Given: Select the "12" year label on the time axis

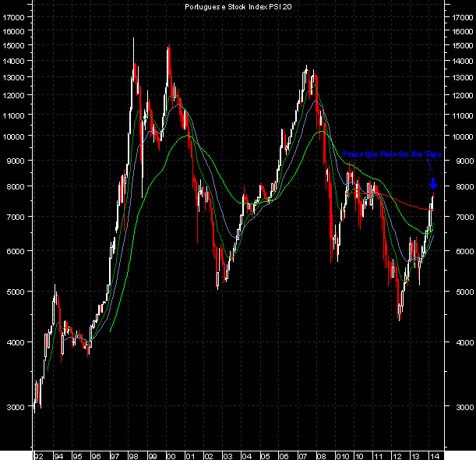Looking at the screenshot, I should 397,456.
